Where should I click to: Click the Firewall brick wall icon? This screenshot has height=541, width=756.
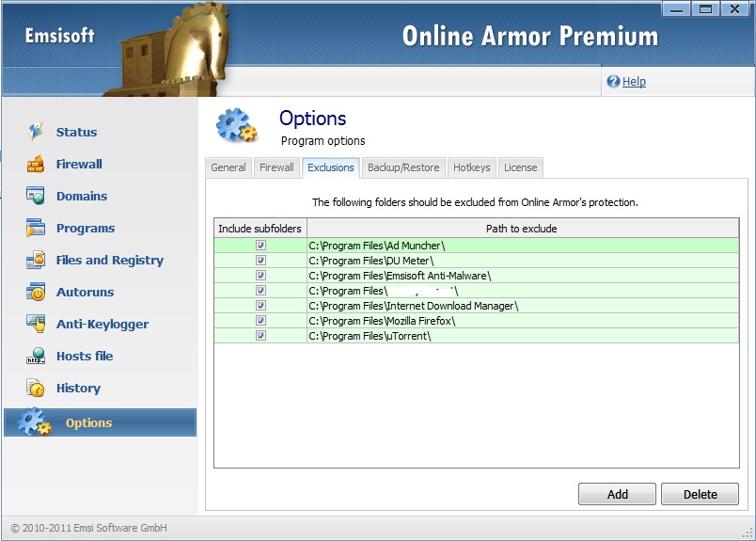[x=36, y=164]
